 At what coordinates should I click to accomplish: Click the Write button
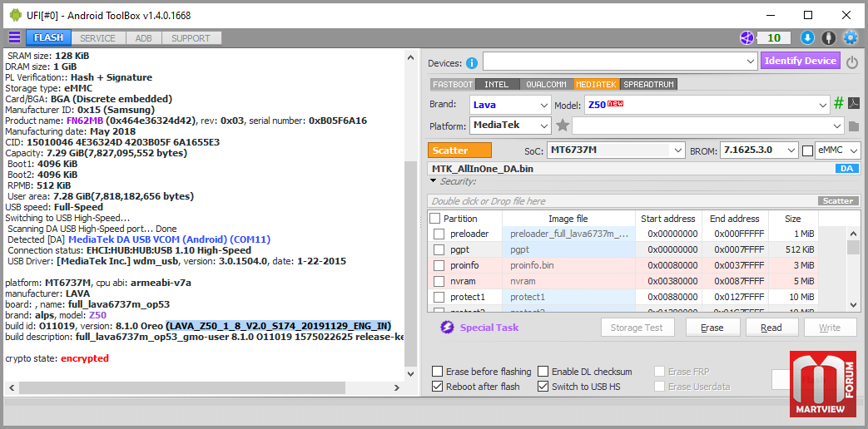tap(830, 328)
